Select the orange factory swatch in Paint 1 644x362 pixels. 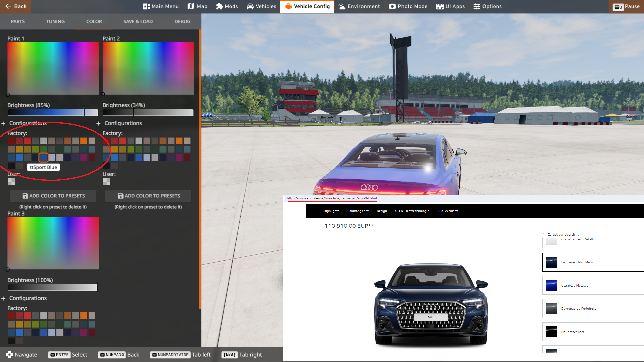point(84,141)
